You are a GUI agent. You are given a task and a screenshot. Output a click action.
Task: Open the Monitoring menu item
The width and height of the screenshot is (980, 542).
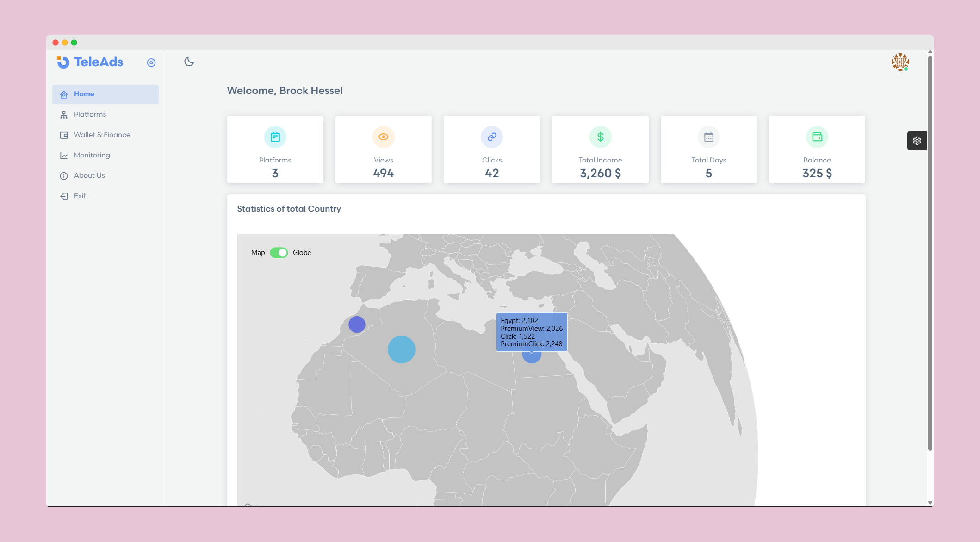92,155
